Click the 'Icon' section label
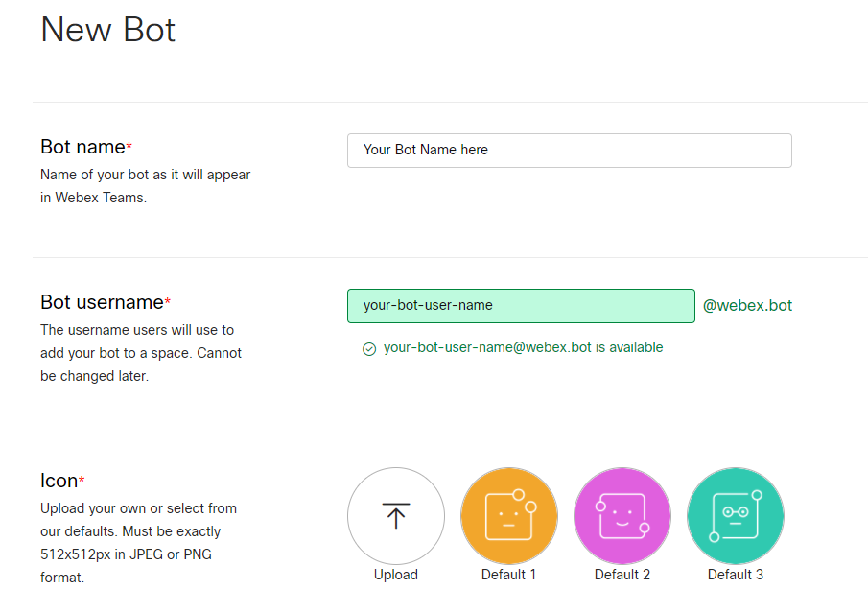Viewport: 868px width, 613px height. 59,481
